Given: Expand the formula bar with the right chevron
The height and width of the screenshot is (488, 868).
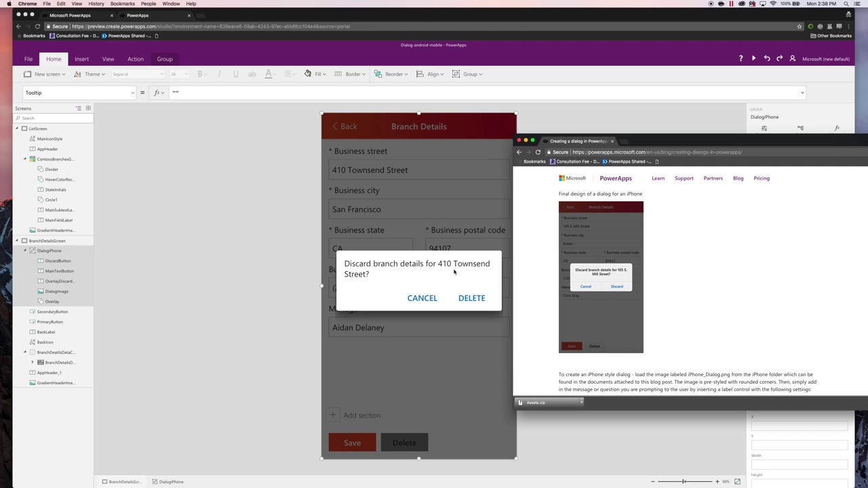Looking at the screenshot, I should [802, 93].
